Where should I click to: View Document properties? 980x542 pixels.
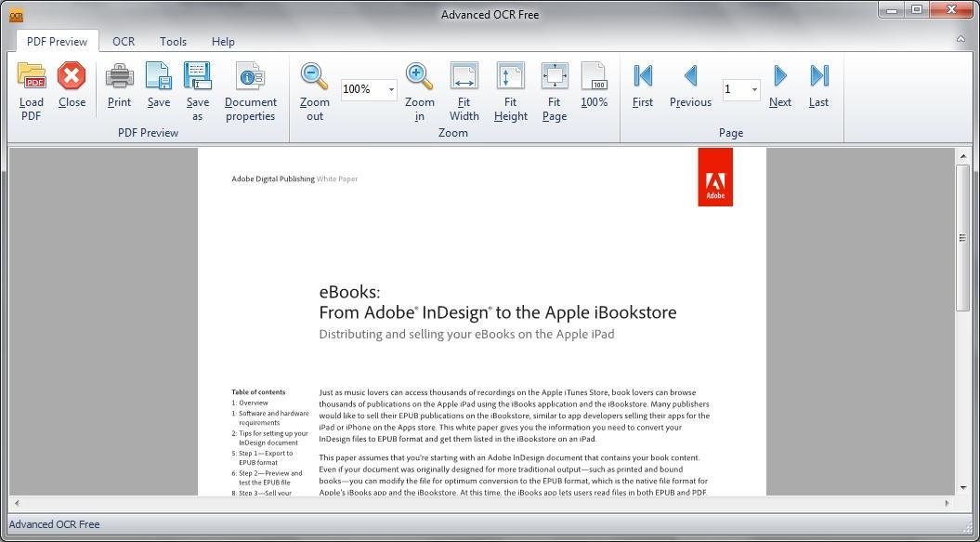(249, 89)
